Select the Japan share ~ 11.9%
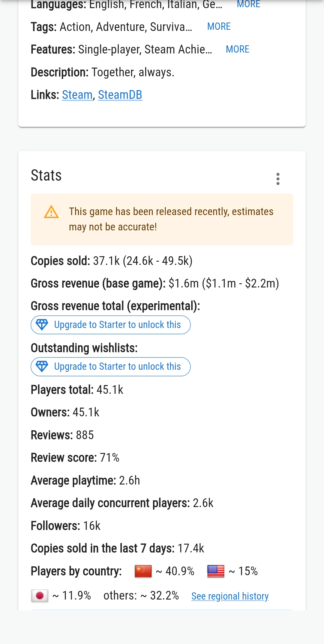Image resolution: width=324 pixels, height=644 pixels. pyautogui.click(x=72, y=595)
